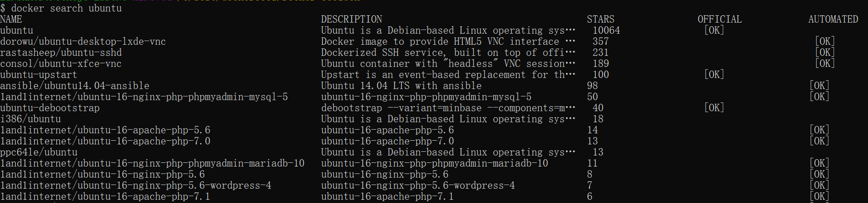Click the star count 231
Viewport: 868px width, 203px height.
(x=600, y=53)
